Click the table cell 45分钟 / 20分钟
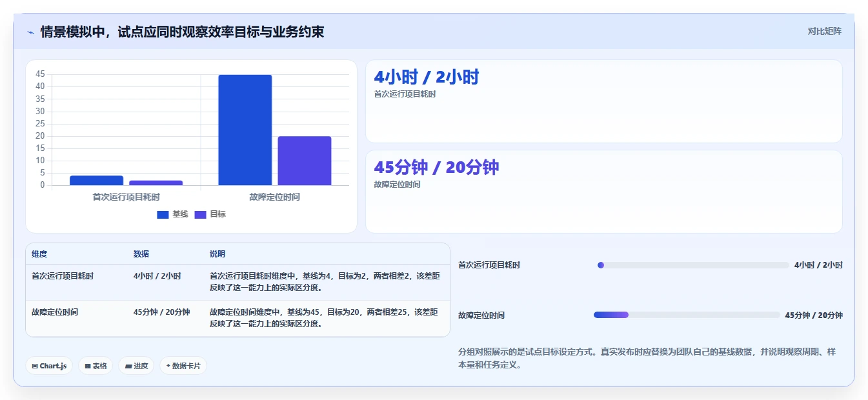The width and height of the screenshot is (868, 400). [x=162, y=312]
